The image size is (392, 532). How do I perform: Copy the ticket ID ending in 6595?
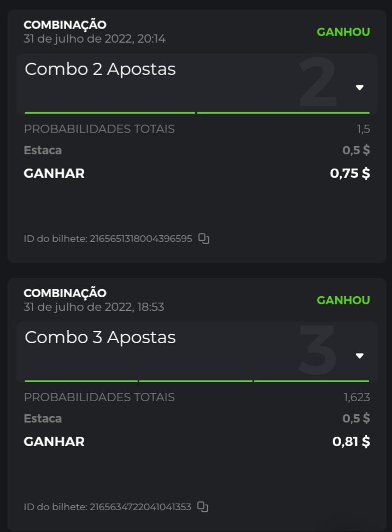pyautogui.click(x=203, y=238)
